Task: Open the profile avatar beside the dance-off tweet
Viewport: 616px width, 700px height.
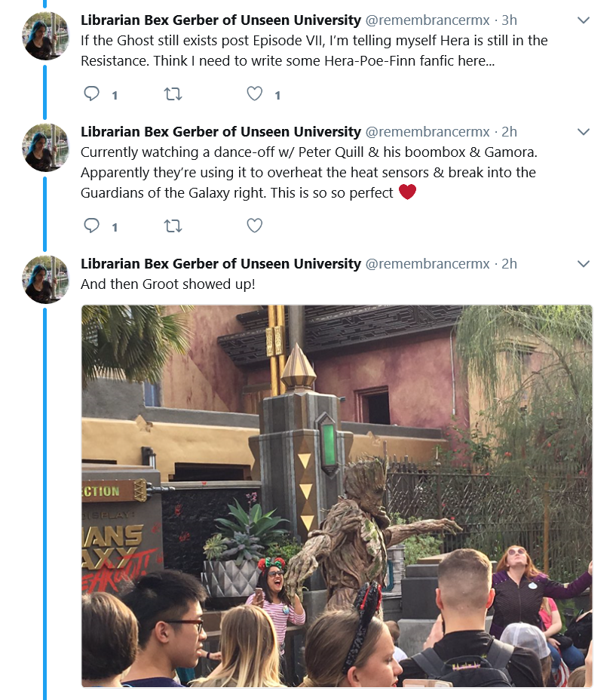Action: 45,148
